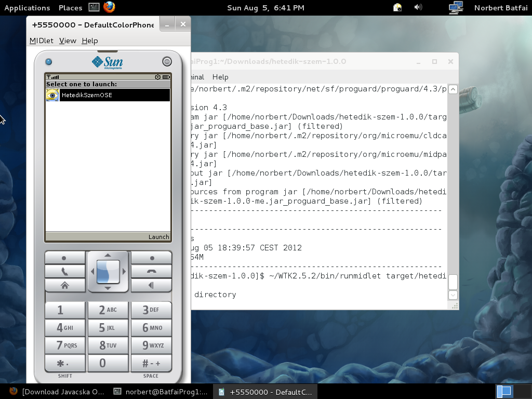Screen dimensions: 532x399
Task: Launch the terminal from top panel icon
Action: (94, 7)
